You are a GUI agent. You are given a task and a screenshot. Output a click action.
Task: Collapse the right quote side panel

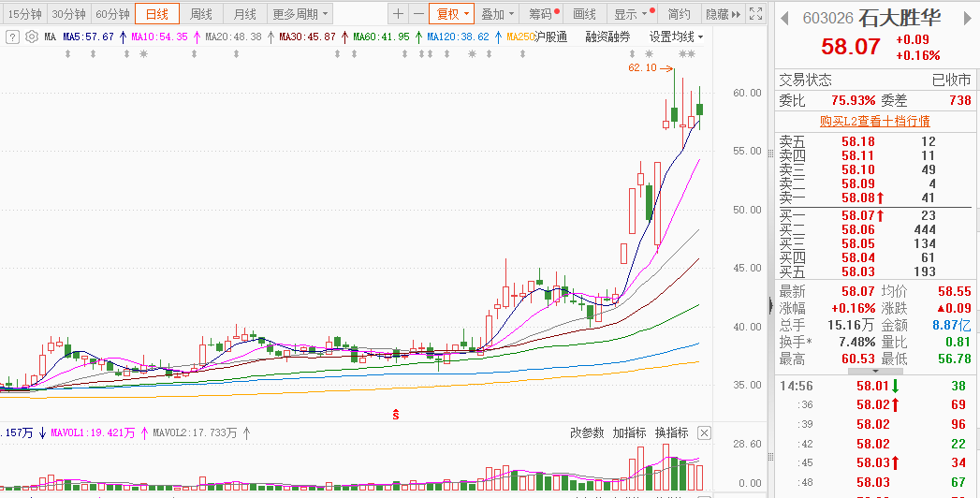tap(770, 304)
